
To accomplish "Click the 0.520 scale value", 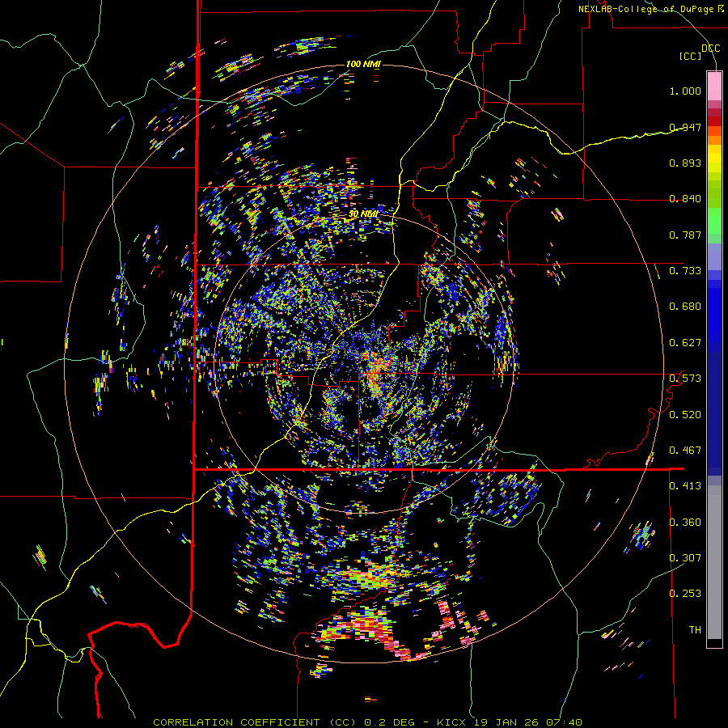I will tap(685, 415).
